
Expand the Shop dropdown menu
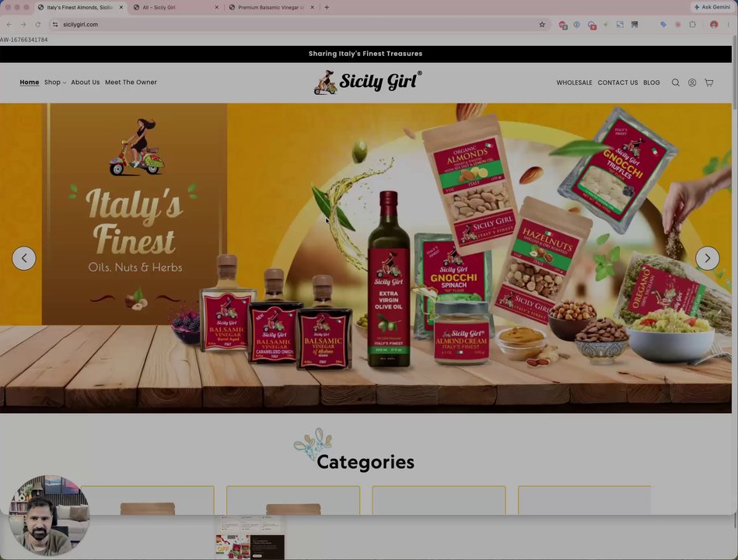[x=55, y=82]
